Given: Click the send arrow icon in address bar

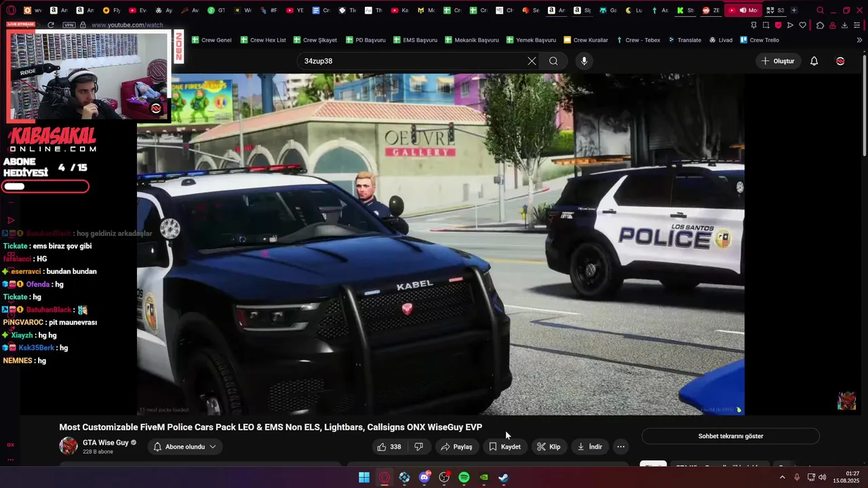Looking at the screenshot, I should (x=790, y=25).
